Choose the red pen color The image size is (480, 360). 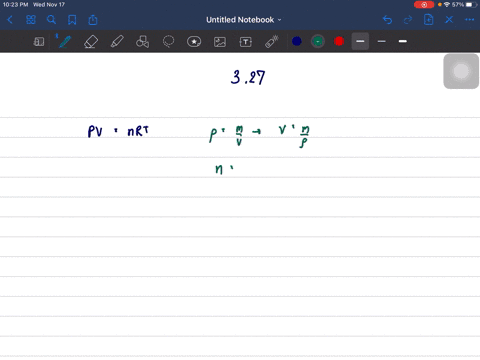(x=339, y=41)
